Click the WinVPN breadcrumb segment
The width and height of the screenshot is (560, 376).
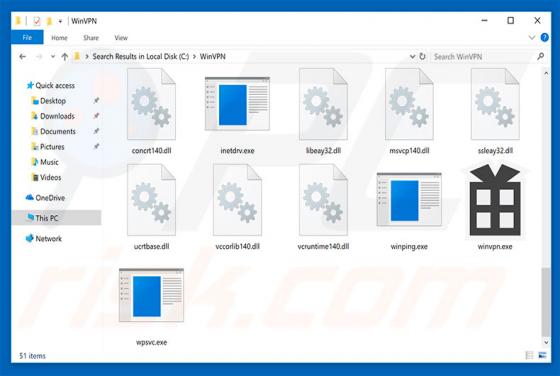click(x=212, y=56)
